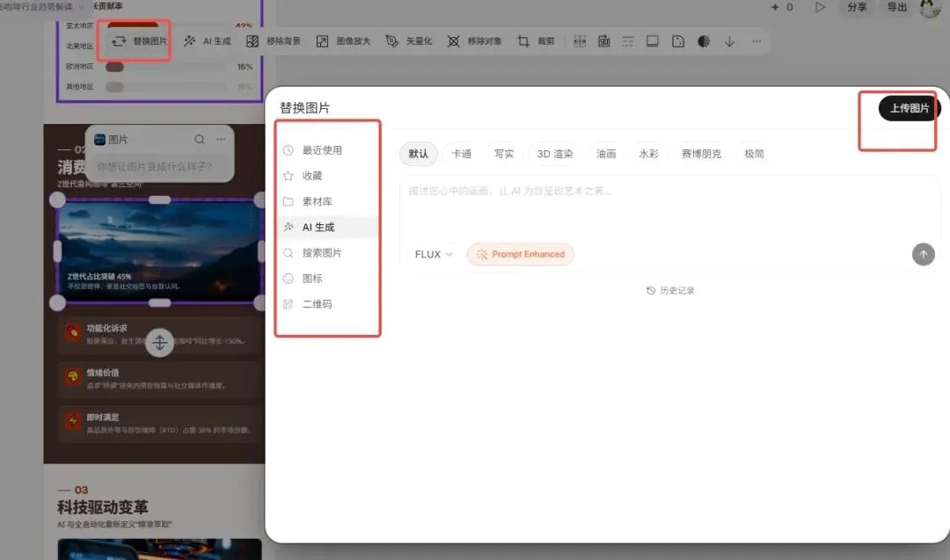Image resolution: width=950 pixels, height=560 pixels.
Task: Click the sparkle credits icon at top right
Action: point(775,7)
